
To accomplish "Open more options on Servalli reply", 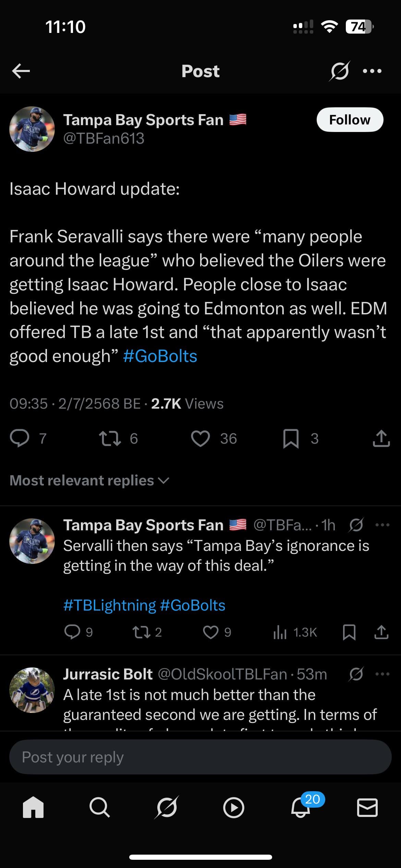I will (x=382, y=525).
